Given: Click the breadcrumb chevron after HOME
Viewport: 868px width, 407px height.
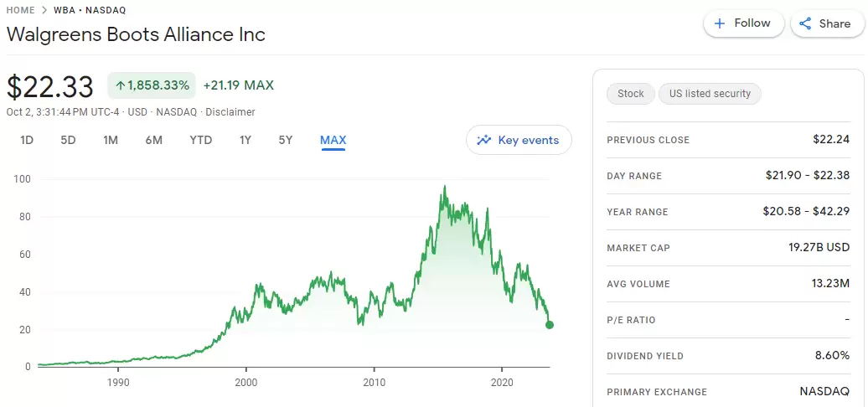Looking at the screenshot, I should [45, 9].
